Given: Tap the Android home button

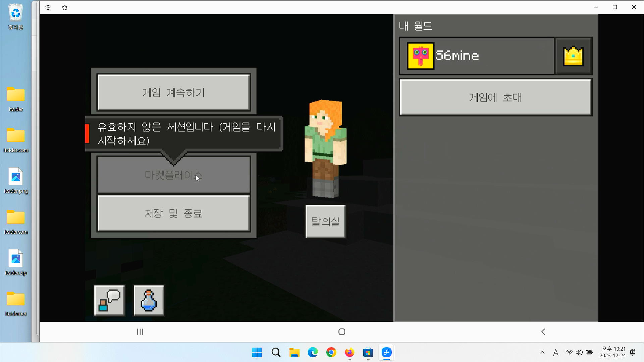Looking at the screenshot, I should point(342,332).
